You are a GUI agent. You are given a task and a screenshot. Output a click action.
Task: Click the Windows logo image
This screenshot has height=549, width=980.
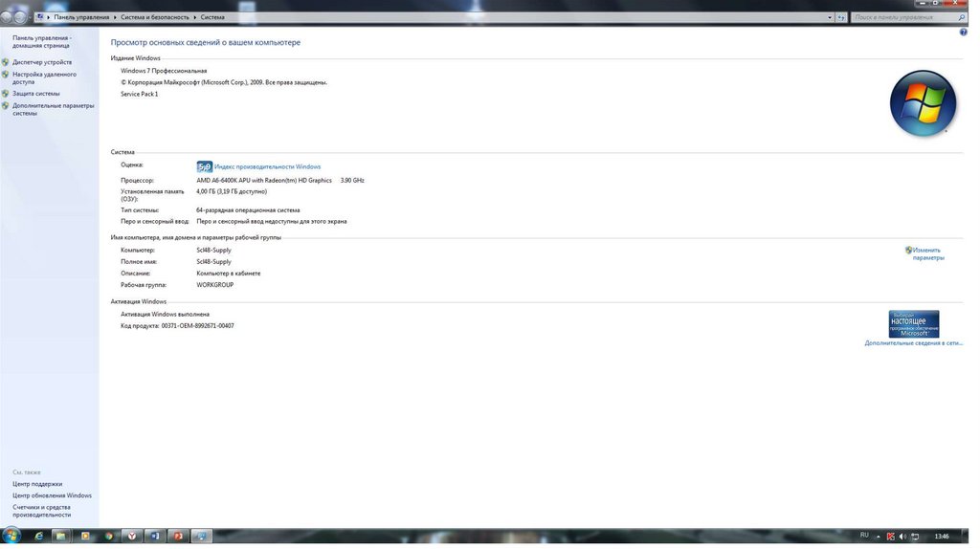tap(924, 103)
